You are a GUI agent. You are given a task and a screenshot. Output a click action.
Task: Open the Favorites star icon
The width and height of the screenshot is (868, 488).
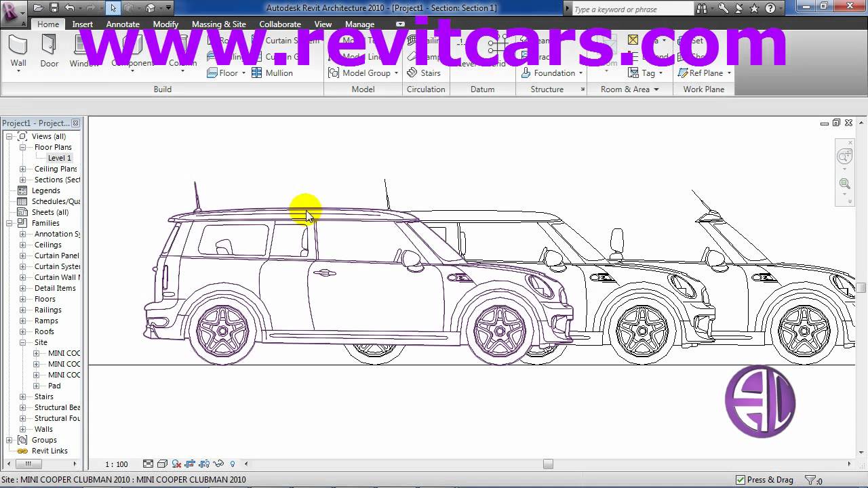pyautogui.click(x=753, y=8)
